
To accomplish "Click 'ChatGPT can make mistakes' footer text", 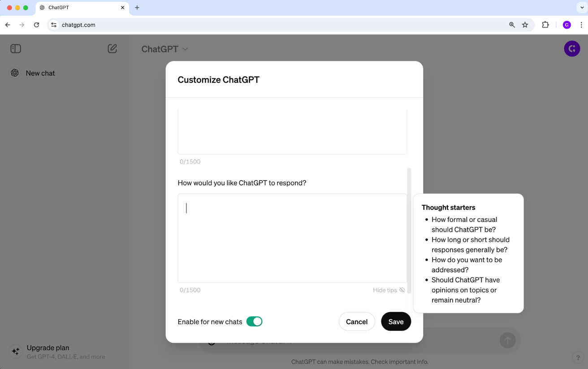I will [360, 362].
